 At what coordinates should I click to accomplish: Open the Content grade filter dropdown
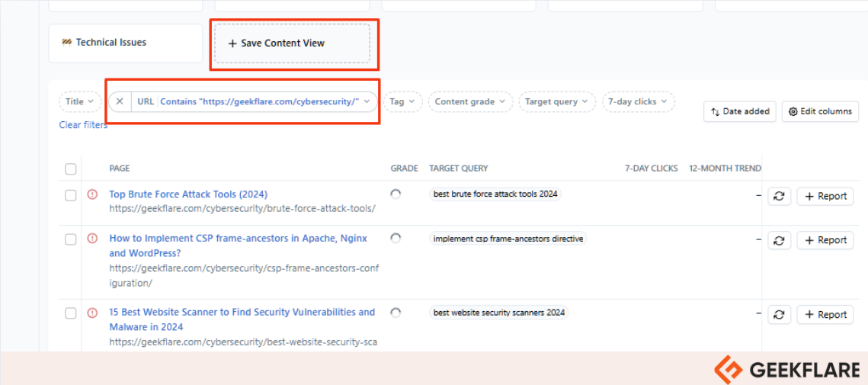tap(469, 101)
